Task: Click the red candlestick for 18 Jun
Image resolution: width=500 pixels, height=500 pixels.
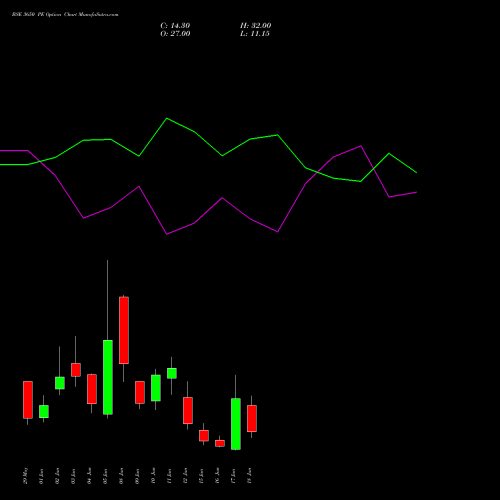Action: (x=252, y=418)
